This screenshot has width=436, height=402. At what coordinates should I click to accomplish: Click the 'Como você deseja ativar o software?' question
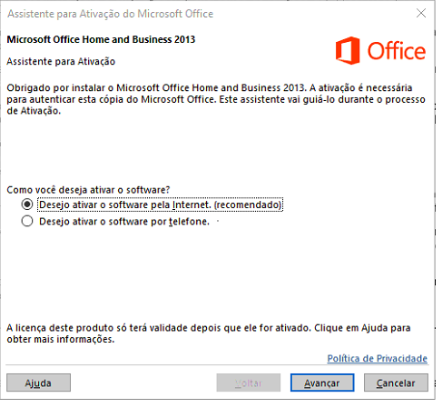click(x=88, y=190)
